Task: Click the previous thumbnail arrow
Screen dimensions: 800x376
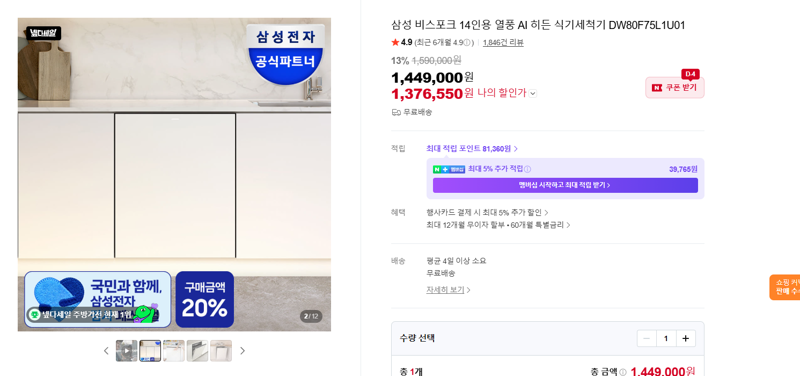Action: [106, 351]
